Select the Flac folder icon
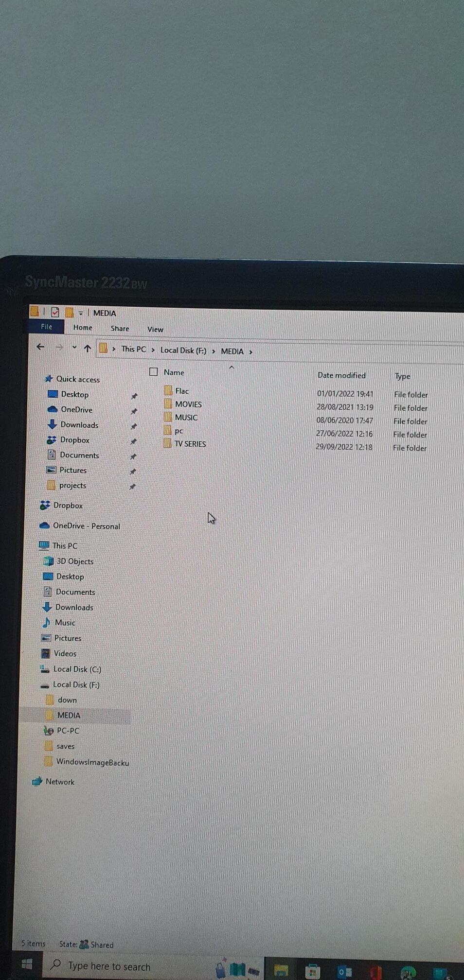Screen dimensions: 464x980 [x=168, y=390]
